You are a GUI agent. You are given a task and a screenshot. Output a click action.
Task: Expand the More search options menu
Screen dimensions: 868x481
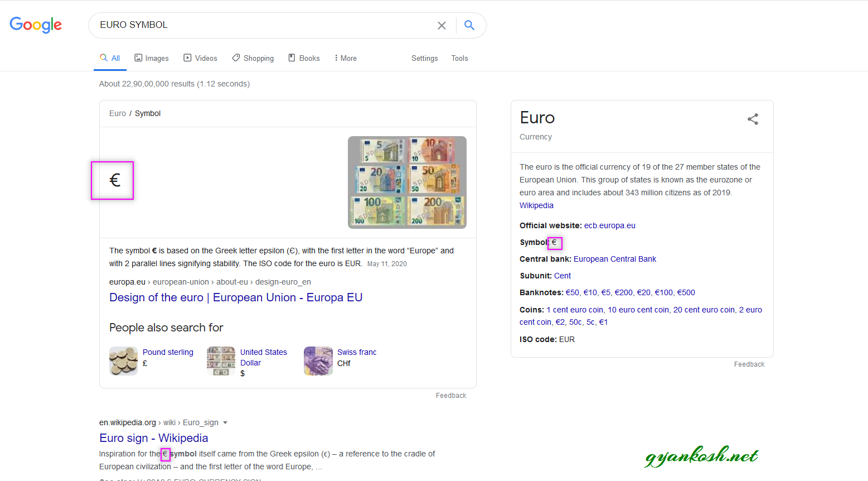[x=345, y=58]
